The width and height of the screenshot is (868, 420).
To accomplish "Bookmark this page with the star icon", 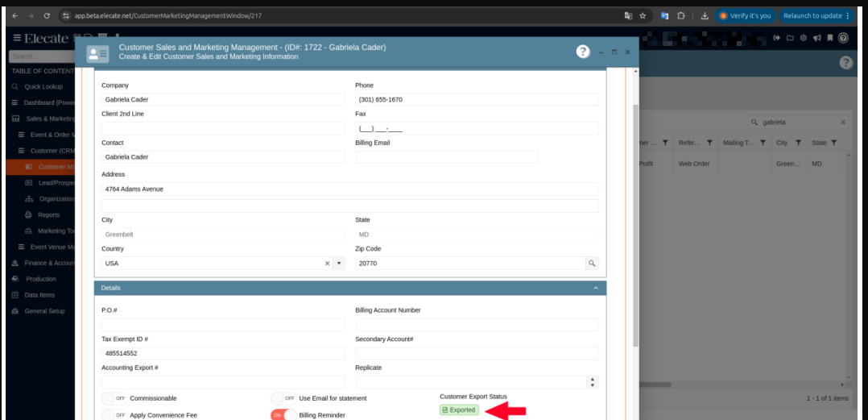I will pos(643,15).
